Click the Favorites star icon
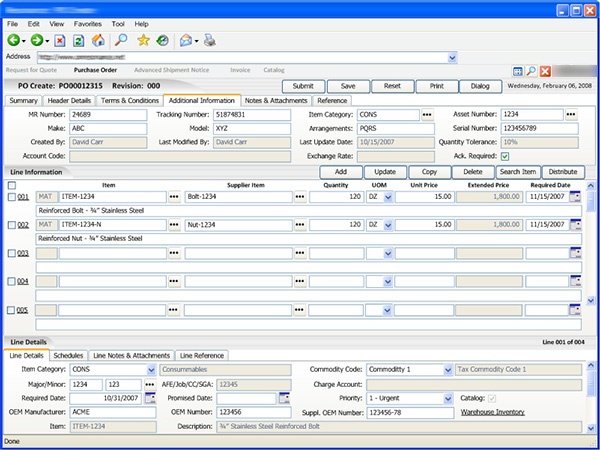This screenshot has height=450, width=600. [143, 41]
